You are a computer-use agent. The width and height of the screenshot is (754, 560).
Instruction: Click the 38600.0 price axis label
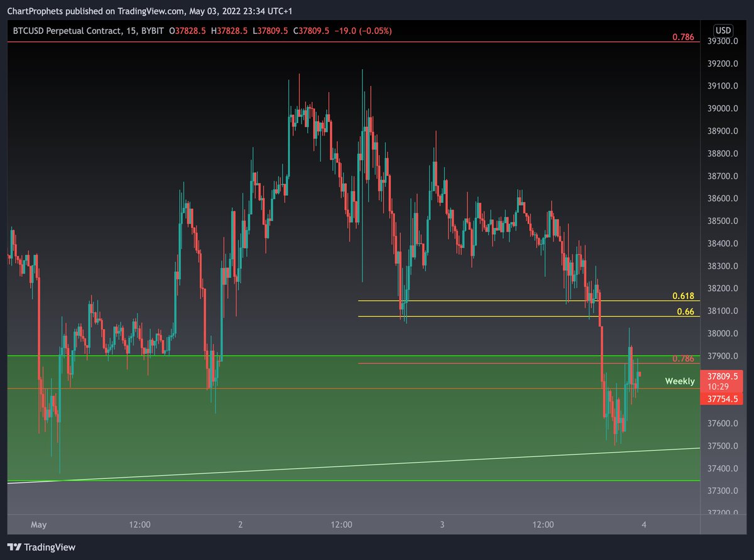[722, 199]
